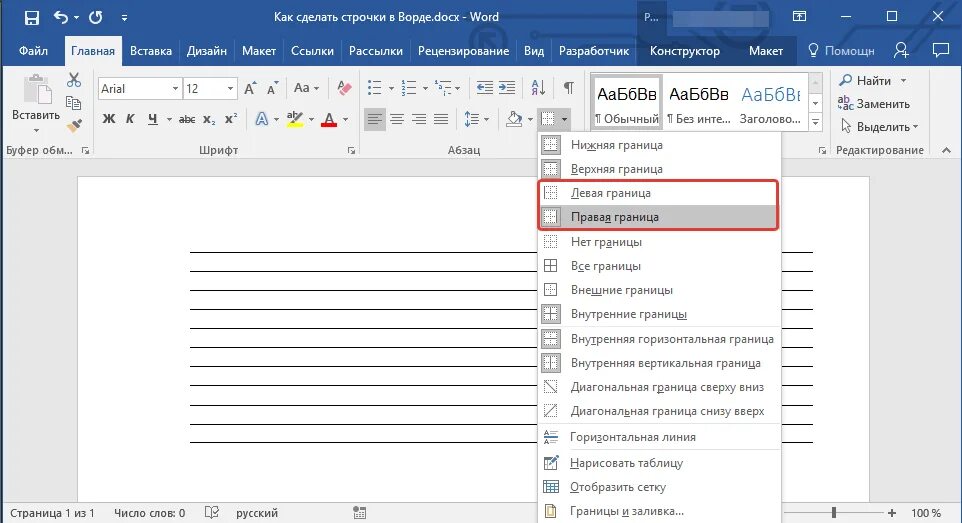Select the Обычный style thumbnail

(627, 103)
